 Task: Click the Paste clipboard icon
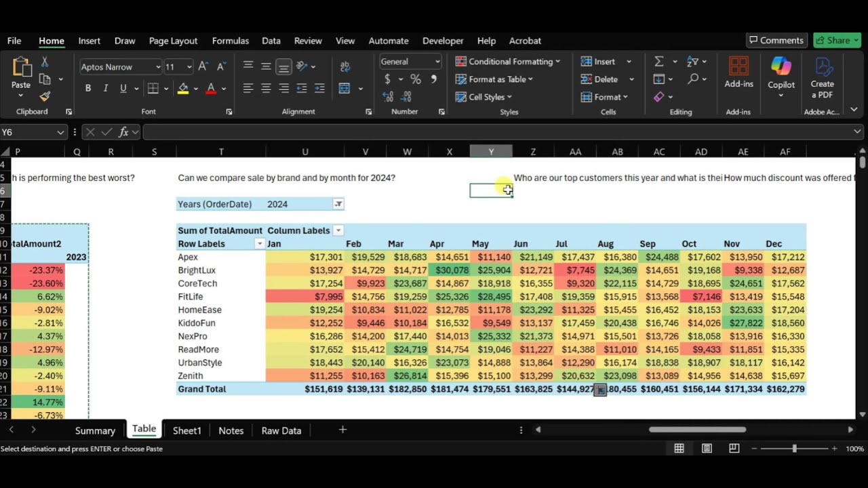(20, 68)
